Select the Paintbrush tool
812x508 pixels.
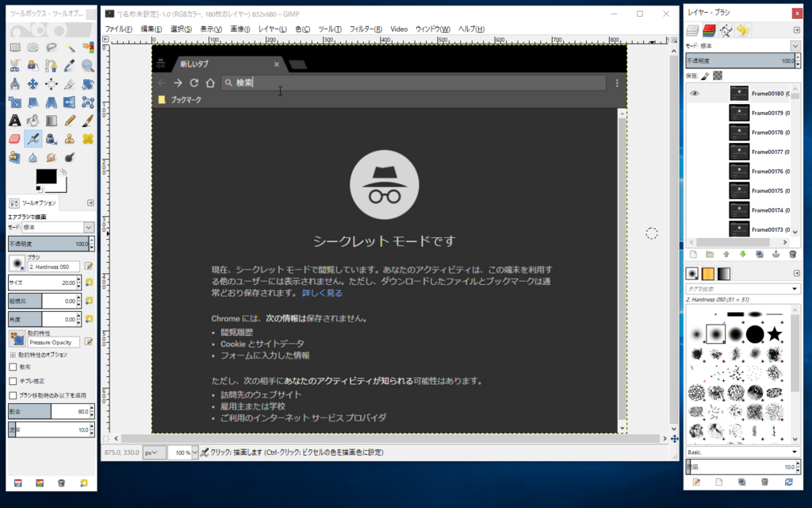click(x=88, y=121)
